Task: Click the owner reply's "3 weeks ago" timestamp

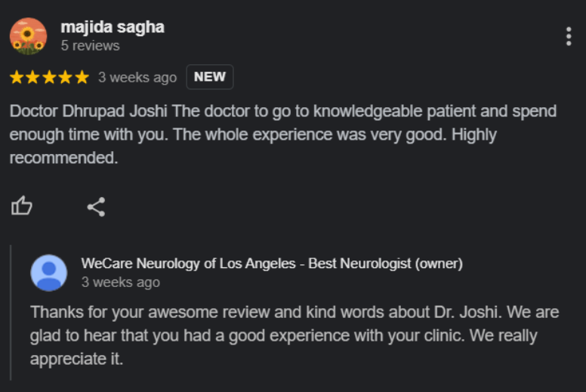Action: coord(120,282)
